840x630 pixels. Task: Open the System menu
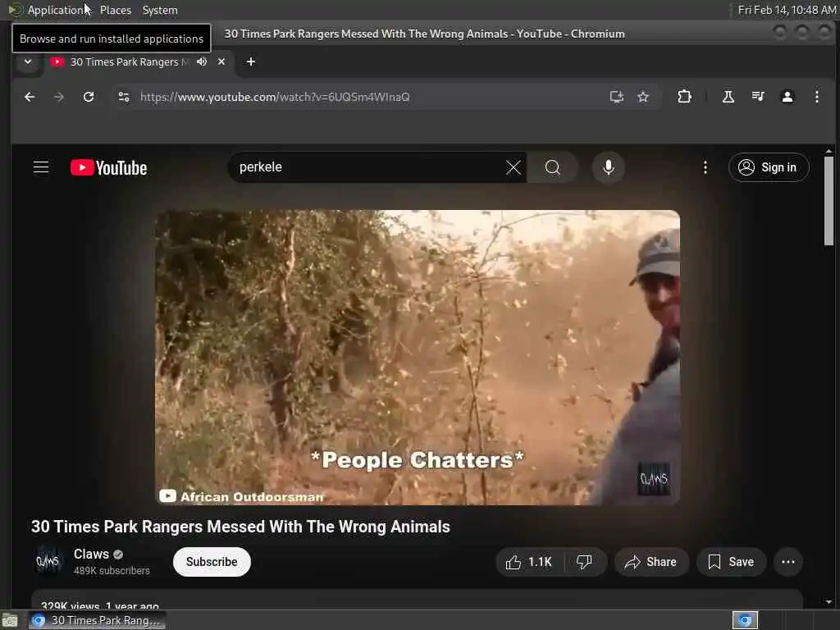[x=160, y=10]
